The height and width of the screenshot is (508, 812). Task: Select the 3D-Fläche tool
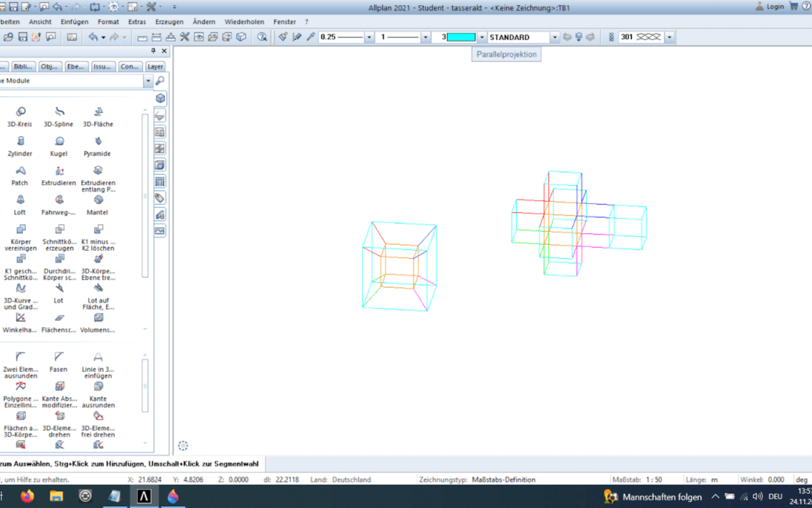(98, 116)
